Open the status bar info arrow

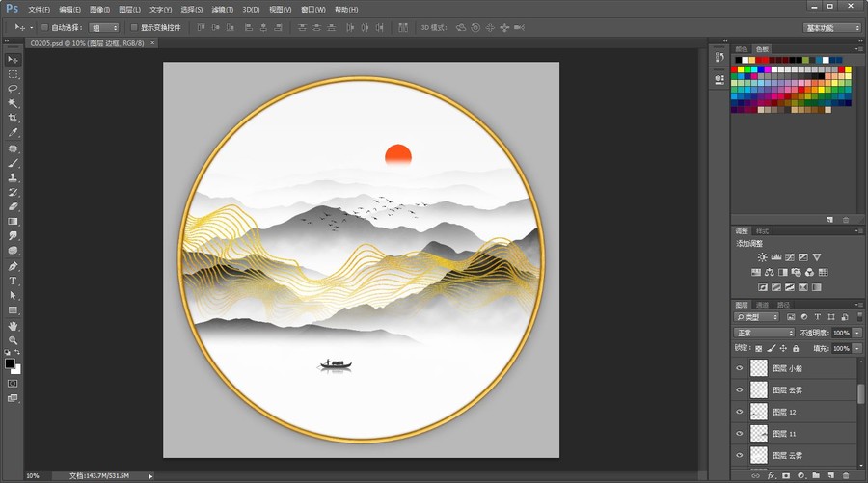point(150,476)
